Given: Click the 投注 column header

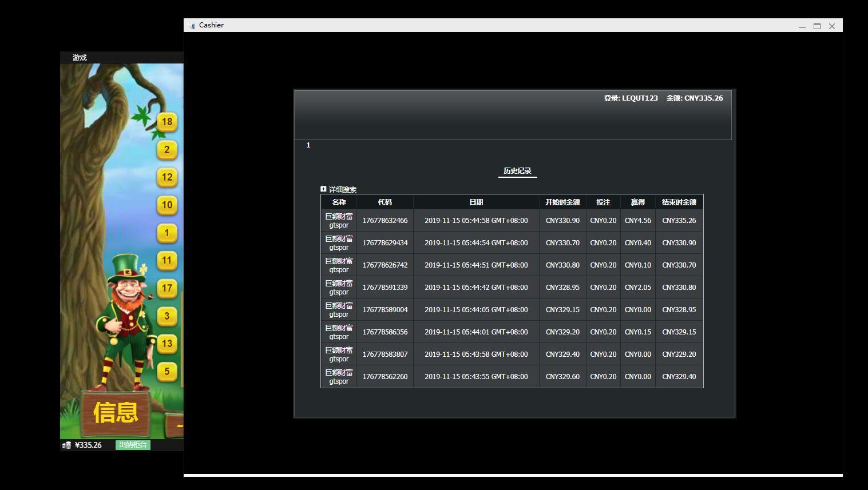Looking at the screenshot, I should 603,202.
